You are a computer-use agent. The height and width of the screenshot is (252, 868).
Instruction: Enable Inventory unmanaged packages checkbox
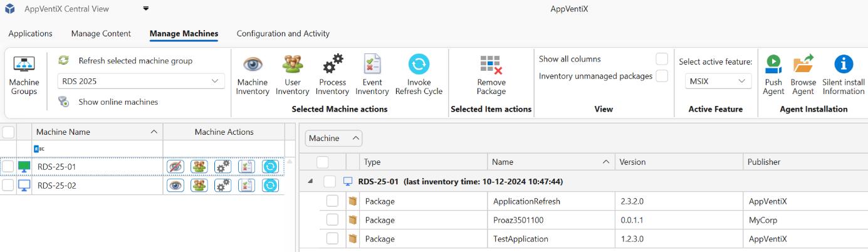662,76
